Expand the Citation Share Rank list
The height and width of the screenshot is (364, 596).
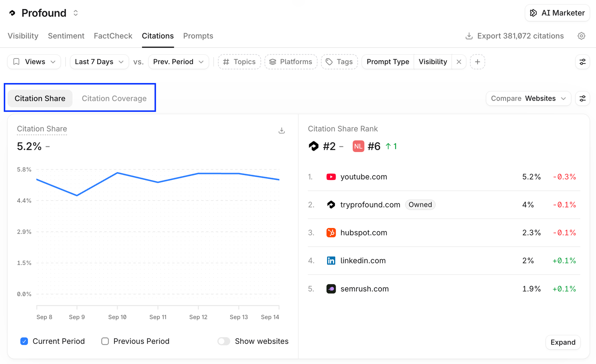pos(563,342)
